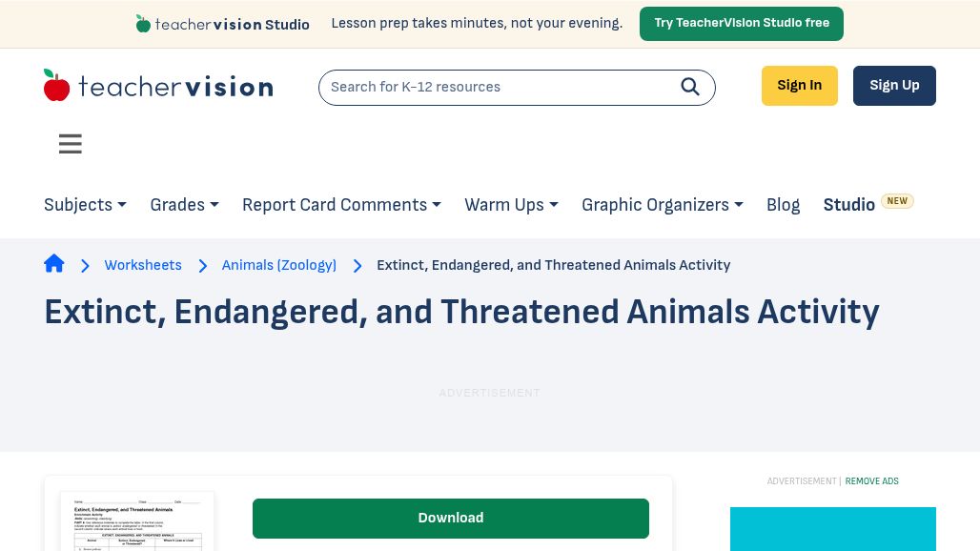Click Try TeacherVision Studio free button

click(x=742, y=24)
